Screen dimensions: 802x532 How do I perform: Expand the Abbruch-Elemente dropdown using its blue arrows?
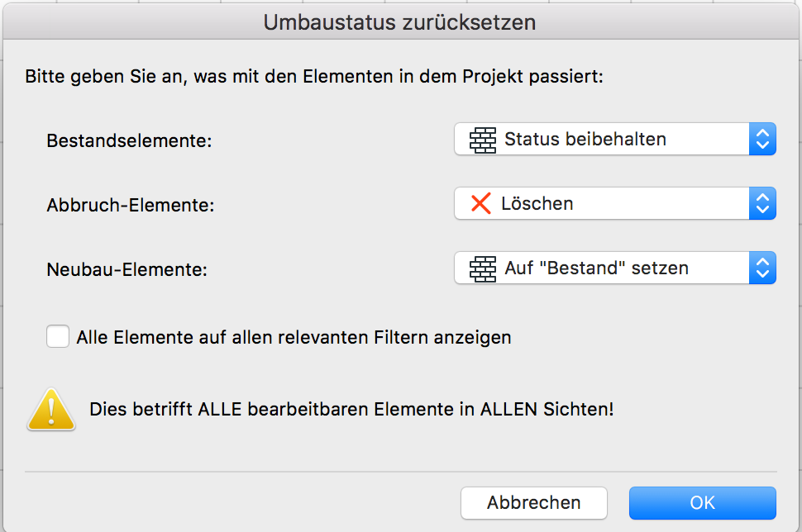pyautogui.click(x=762, y=203)
